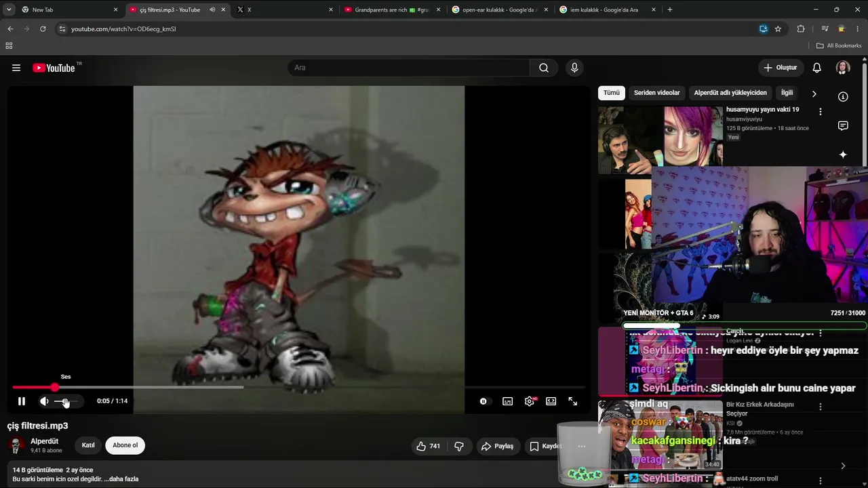
Task: Toggle subtitles closed captions
Action: coord(507,401)
